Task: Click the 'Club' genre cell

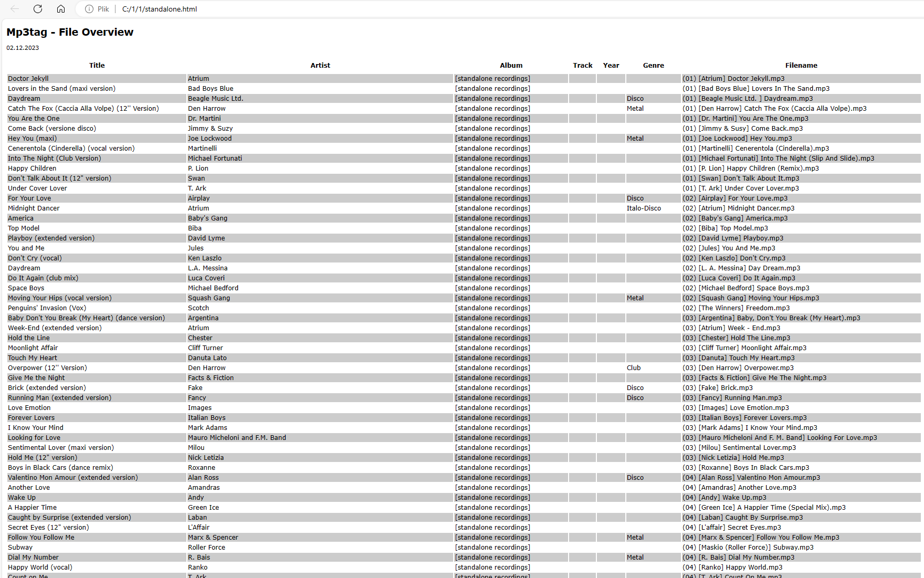Action: click(x=634, y=368)
